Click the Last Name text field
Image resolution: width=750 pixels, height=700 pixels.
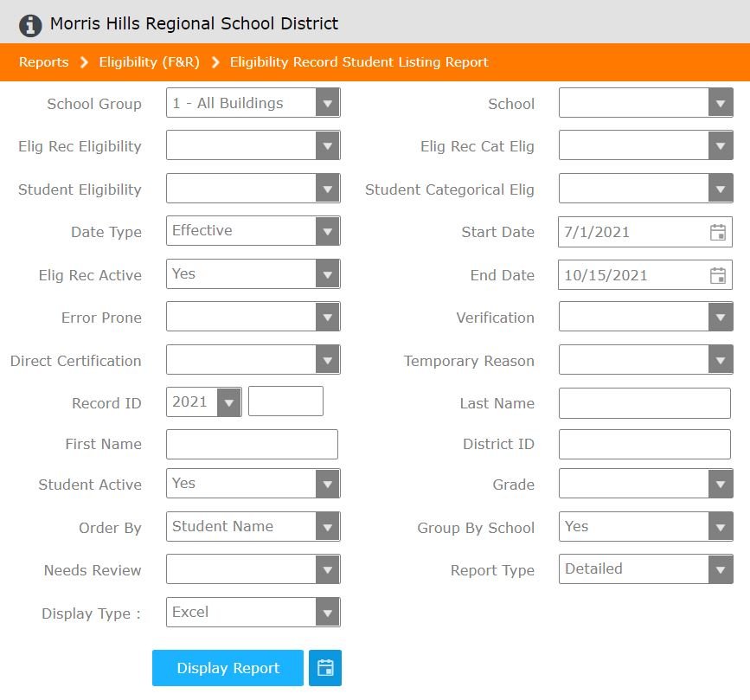(644, 403)
